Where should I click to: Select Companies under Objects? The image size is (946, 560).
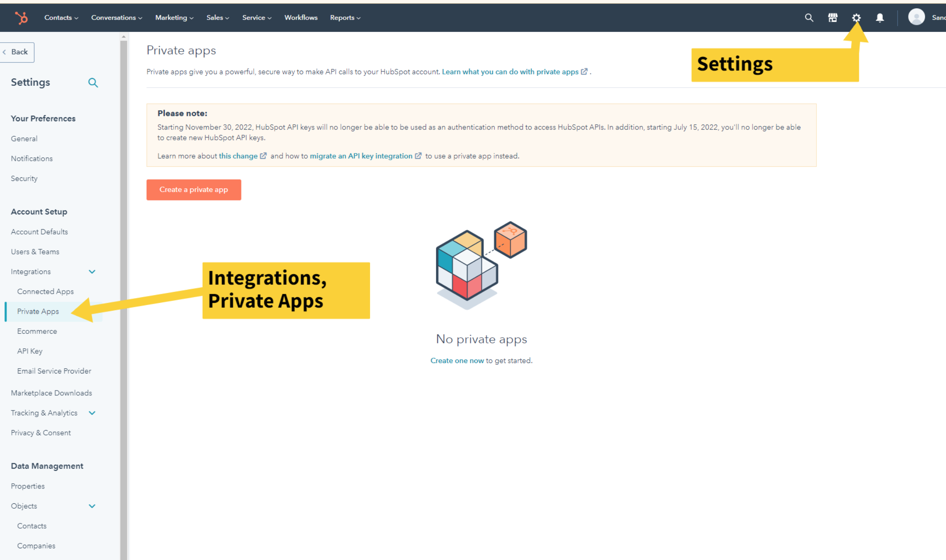[36, 546]
